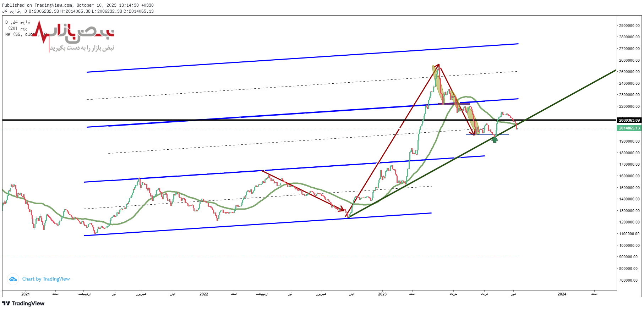
Task: Click the 2024 label on the time axis
Action: (x=562, y=294)
